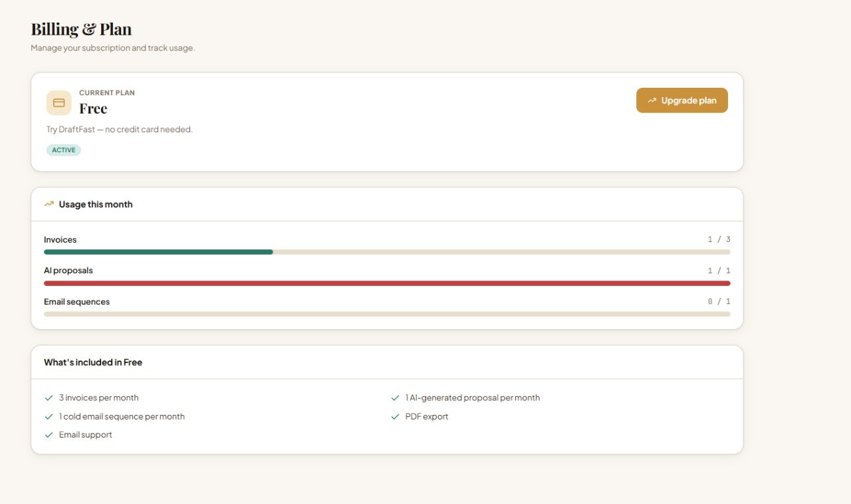Click '1 cold email sequence per month' text
Image resolution: width=851 pixels, height=504 pixels.
(122, 416)
